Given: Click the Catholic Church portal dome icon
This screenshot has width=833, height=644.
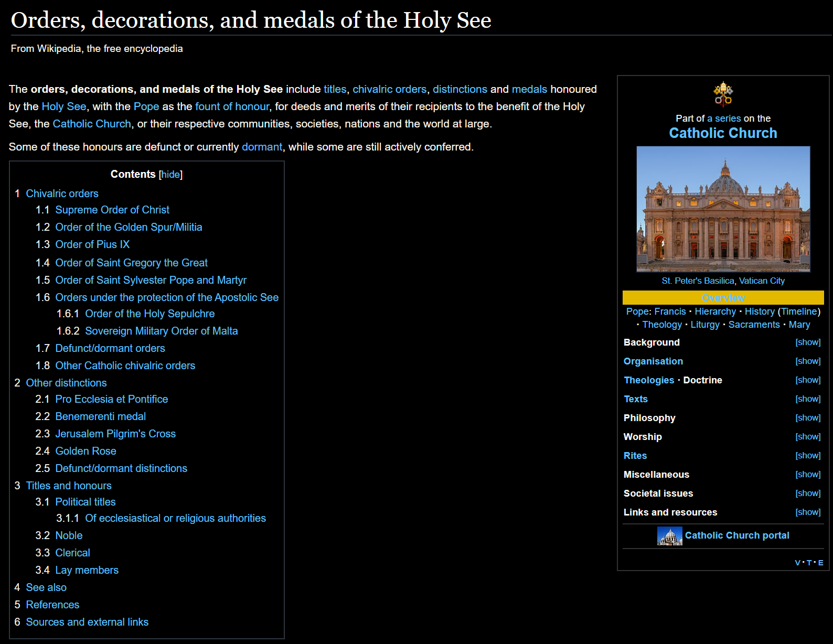Looking at the screenshot, I should tap(669, 535).
